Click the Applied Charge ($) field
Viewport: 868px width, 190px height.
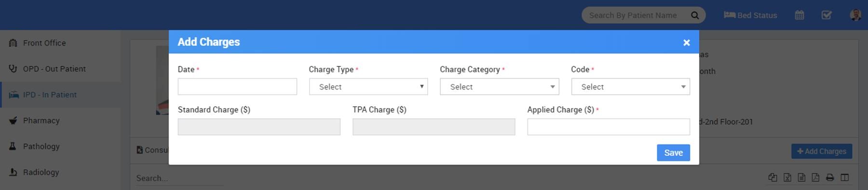(609, 127)
